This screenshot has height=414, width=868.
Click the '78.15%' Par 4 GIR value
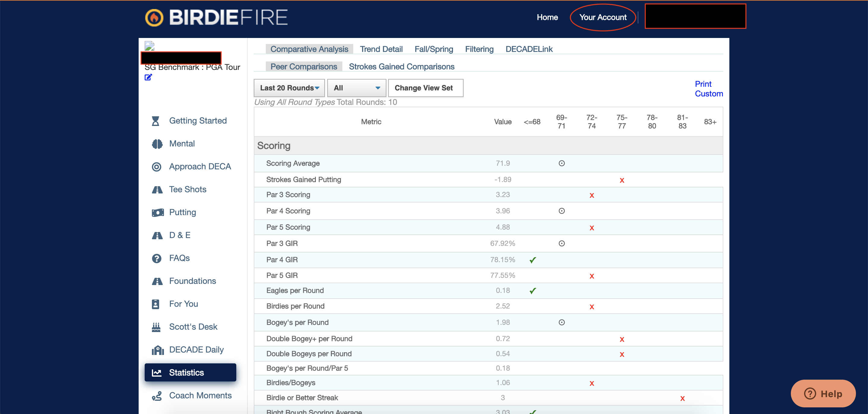click(502, 260)
